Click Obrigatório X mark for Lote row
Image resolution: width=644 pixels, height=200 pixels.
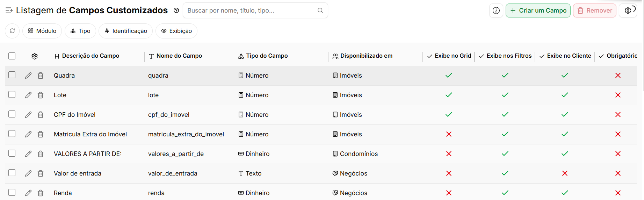(x=618, y=95)
